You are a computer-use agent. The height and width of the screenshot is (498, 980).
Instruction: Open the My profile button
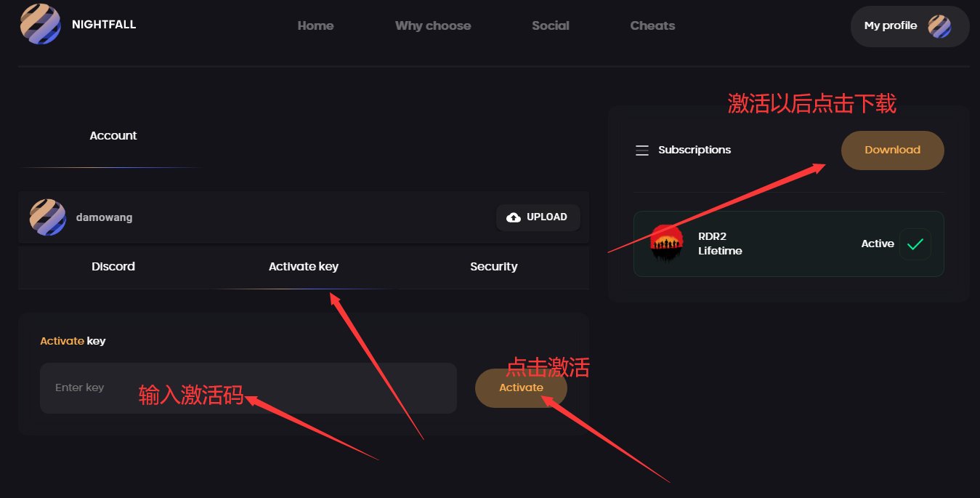point(891,26)
